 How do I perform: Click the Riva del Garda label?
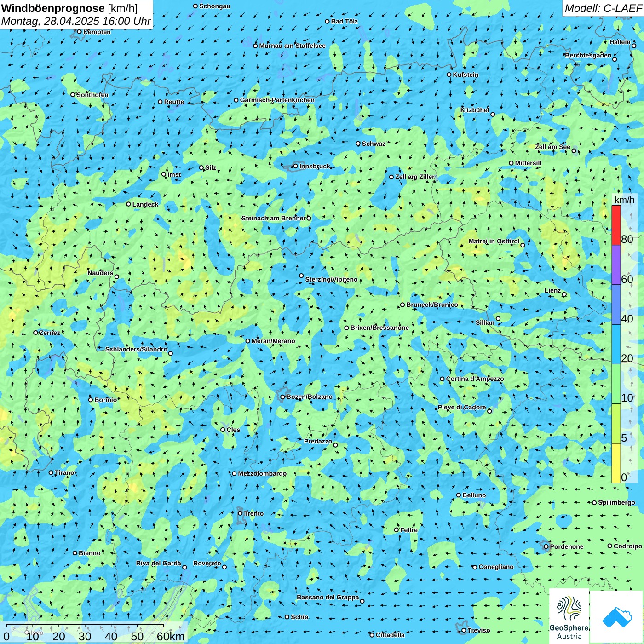[x=159, y=563]
